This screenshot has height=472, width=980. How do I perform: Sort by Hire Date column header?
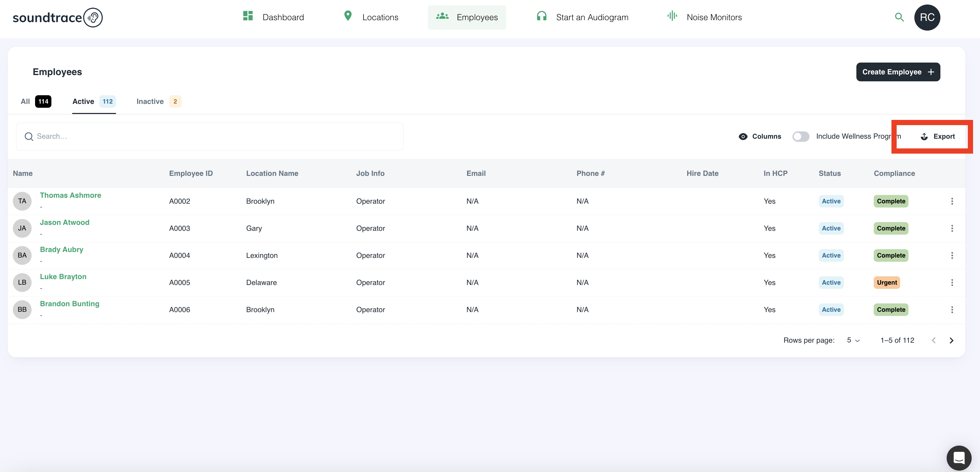[x=702, y=173]
